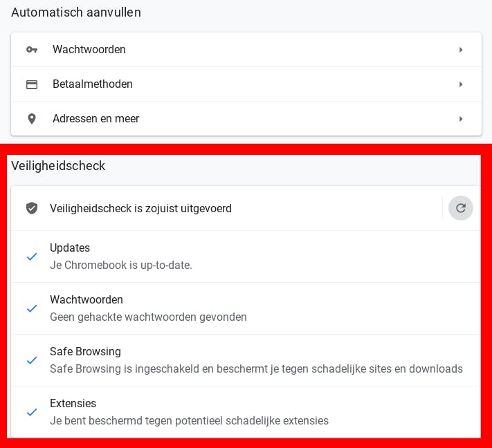Viewport: 492px width, 448px height.
Task: Click the shield icon in Veiligheidscheck
Action: pyautogui.click(x=32, y=208)
